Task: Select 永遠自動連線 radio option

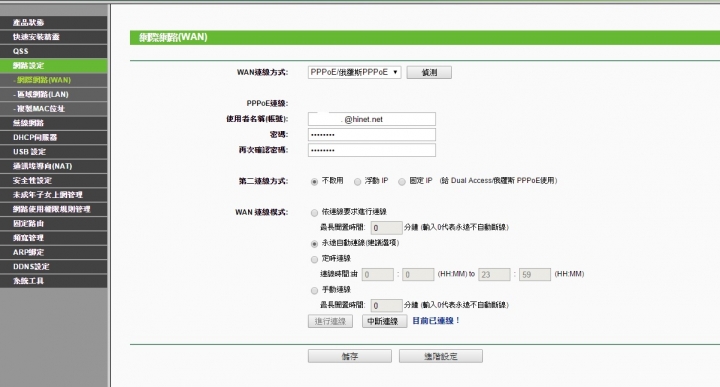Action: tap(314, 244)
